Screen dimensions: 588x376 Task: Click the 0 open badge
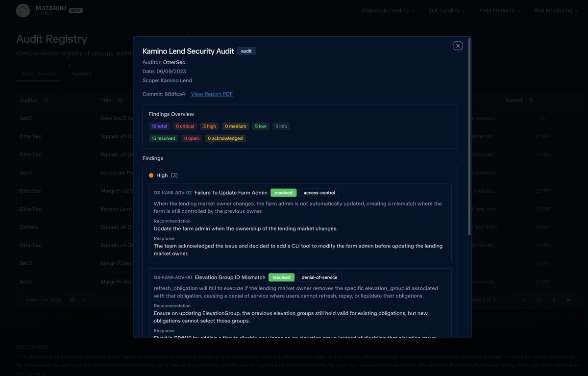192,138
